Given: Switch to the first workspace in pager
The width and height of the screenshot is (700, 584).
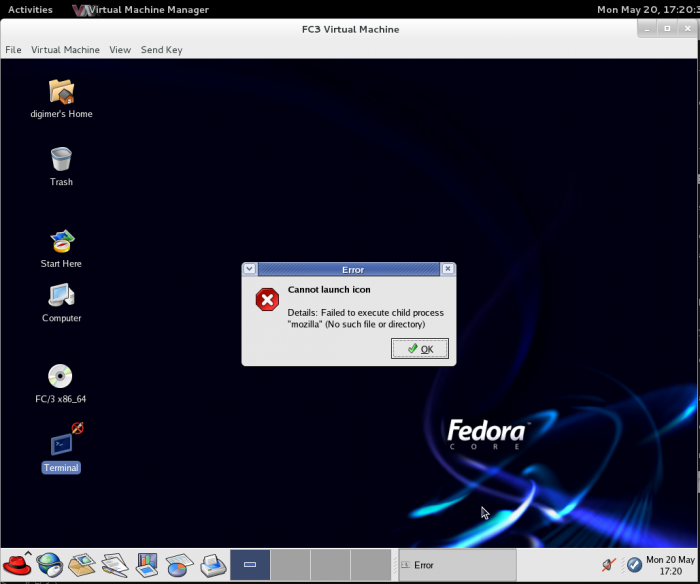Looking at the screenshot, I should [250, 565].
